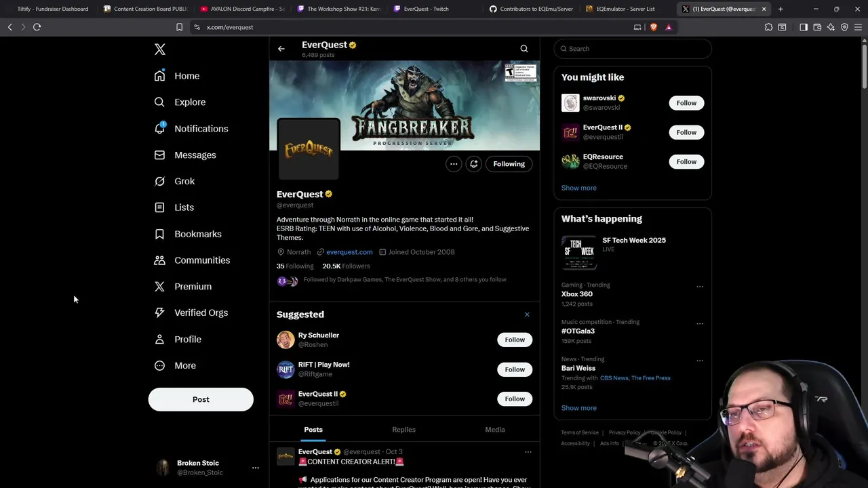Open options for the Content Creator post

coord(528,452)
